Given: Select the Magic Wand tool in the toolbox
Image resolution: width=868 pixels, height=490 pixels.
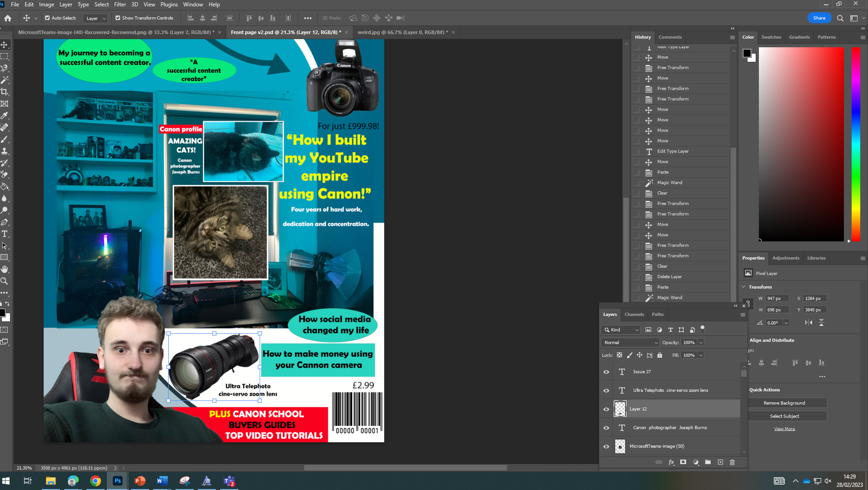Looking at the screenshot, I should pos(5,80).
